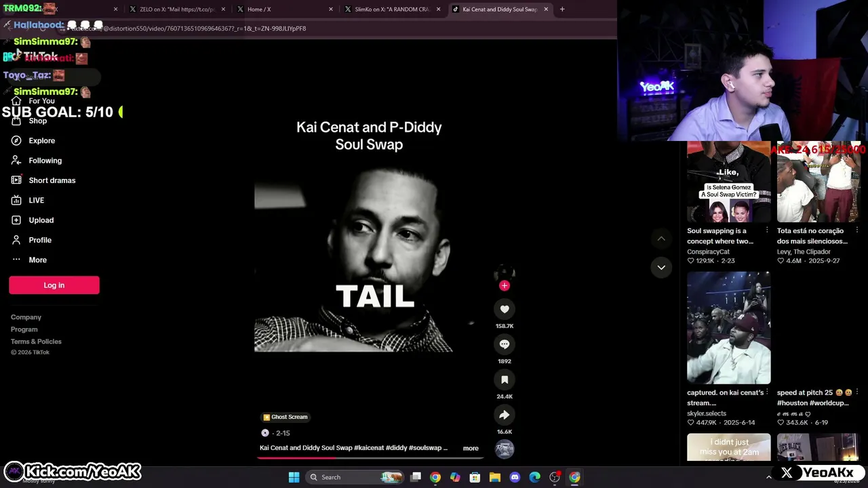Open the Ghost Scream effect tag
Screen dimensions: 868x488
coord(285,417)
